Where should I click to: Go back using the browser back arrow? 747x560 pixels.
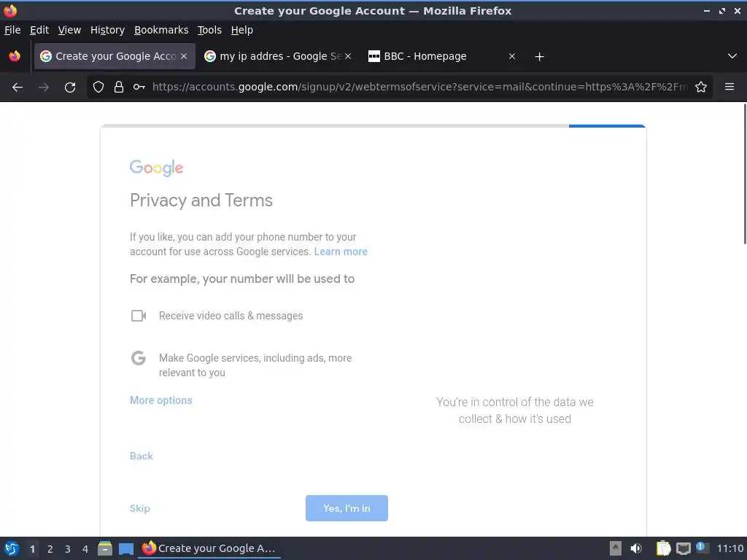[18, 87]
